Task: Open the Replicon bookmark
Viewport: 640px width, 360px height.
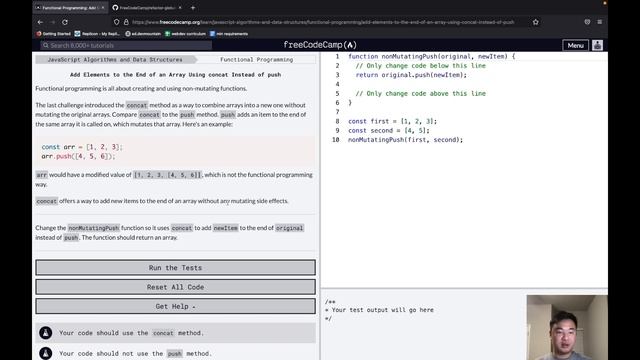Action: coord(97,34)
